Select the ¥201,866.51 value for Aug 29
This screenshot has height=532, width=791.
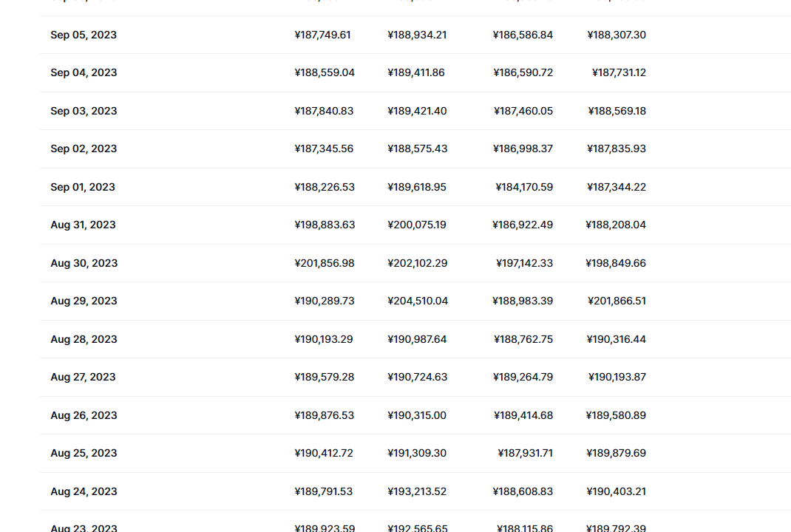pyautogui.click(x=617, y=301)
